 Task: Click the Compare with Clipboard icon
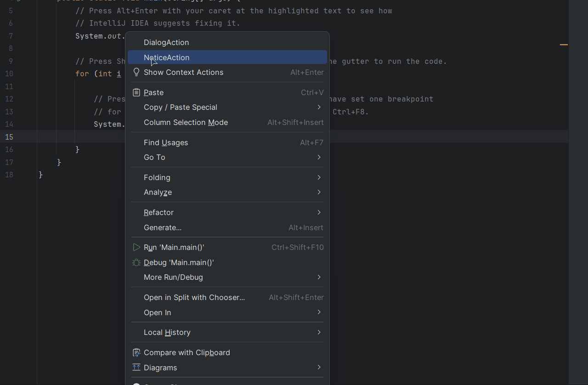coord(136,352)
